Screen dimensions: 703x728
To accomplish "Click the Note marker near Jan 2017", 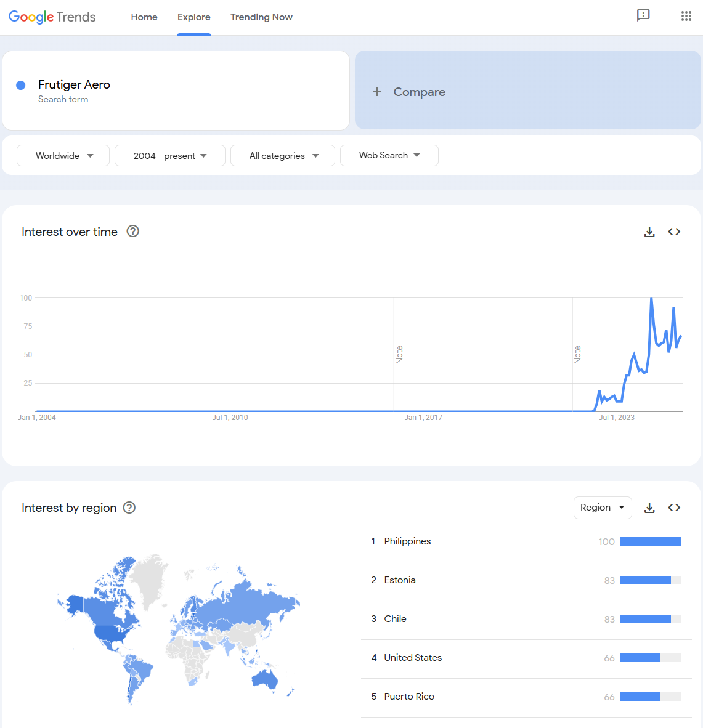I will (399, 355).
